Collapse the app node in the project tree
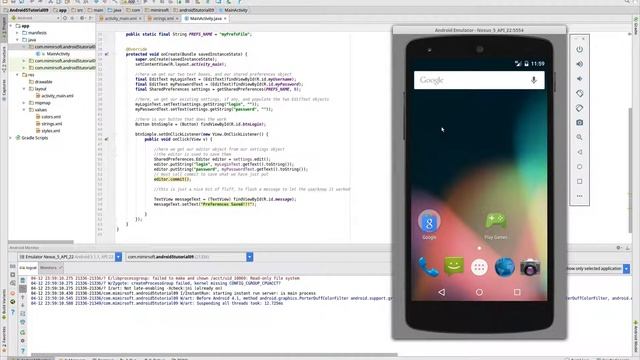 point(11,26)
